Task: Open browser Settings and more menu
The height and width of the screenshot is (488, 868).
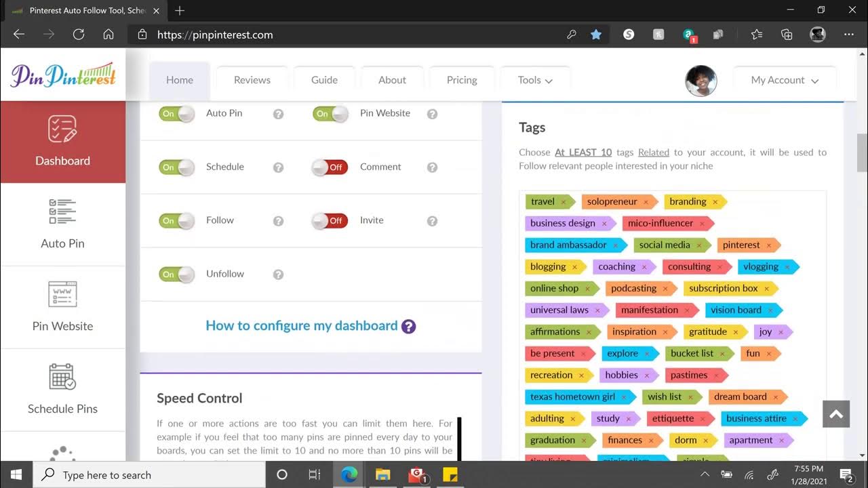Action: pos(849,35)
